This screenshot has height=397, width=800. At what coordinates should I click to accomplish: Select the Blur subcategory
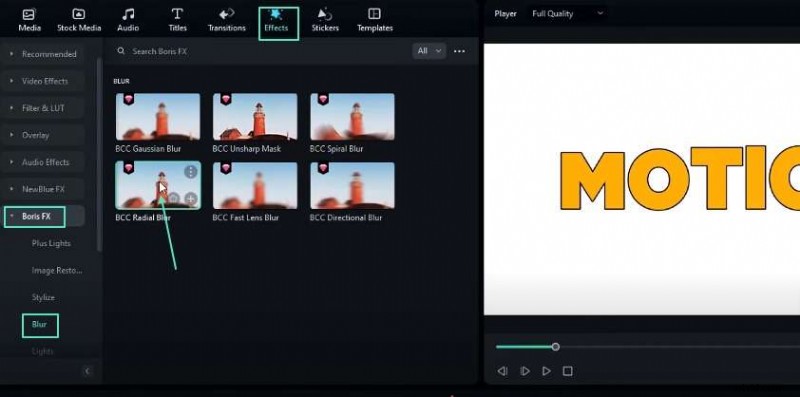(39, 325)
